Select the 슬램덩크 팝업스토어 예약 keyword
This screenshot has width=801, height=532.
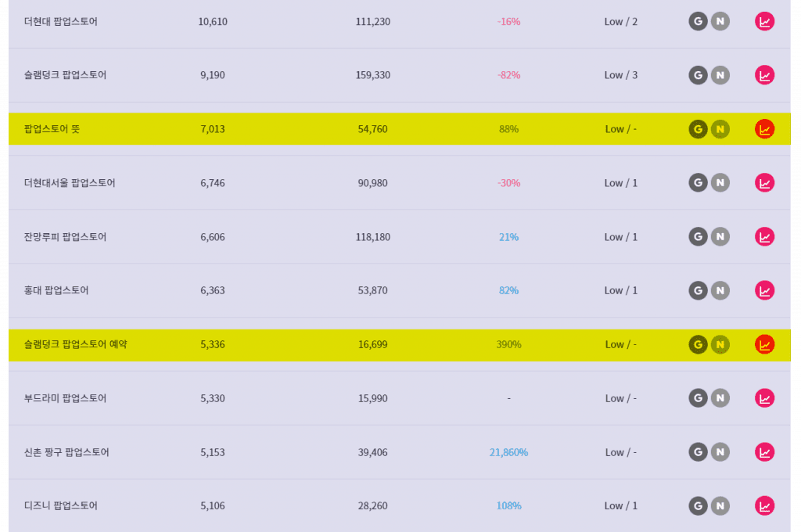pos(76,344)
